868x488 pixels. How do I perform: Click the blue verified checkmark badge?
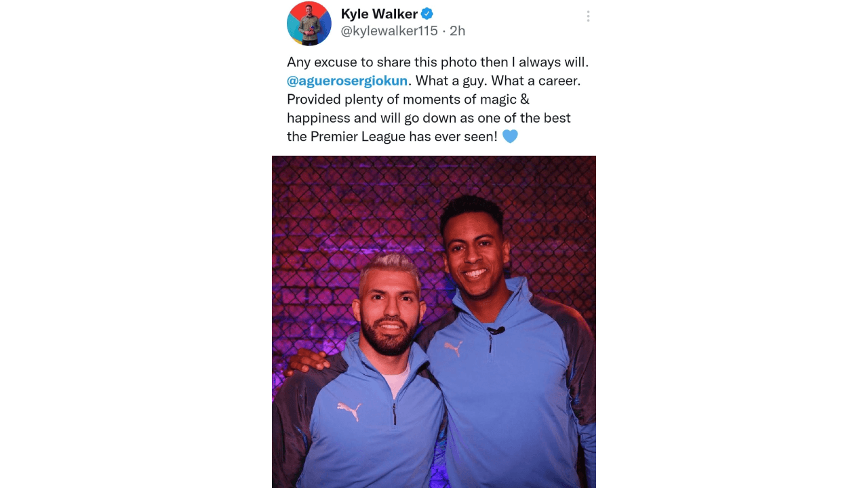427,14
